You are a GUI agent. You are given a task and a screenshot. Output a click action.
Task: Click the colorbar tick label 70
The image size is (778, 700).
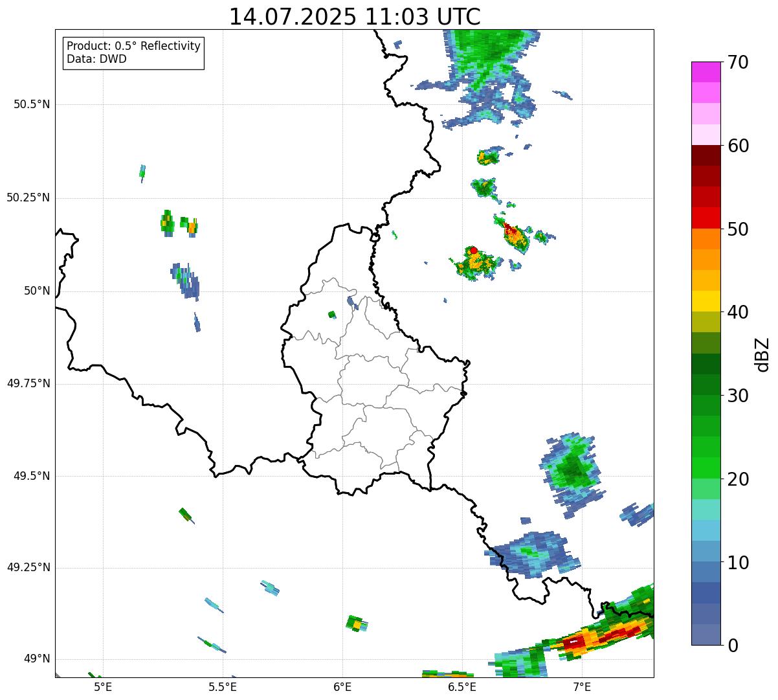(739, 62)
